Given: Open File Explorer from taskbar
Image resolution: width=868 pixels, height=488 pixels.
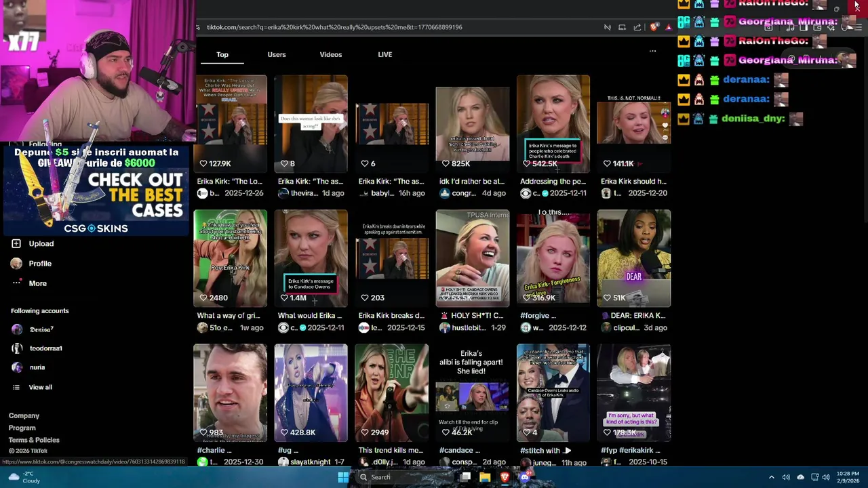Looking at the screenshot, I should [x=485, y=477].
